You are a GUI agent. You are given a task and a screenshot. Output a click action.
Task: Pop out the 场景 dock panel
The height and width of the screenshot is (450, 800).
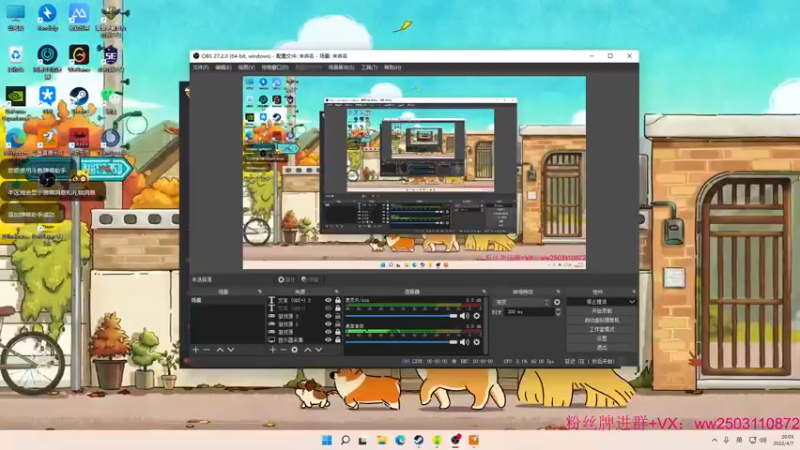click(x=260, y=292)
